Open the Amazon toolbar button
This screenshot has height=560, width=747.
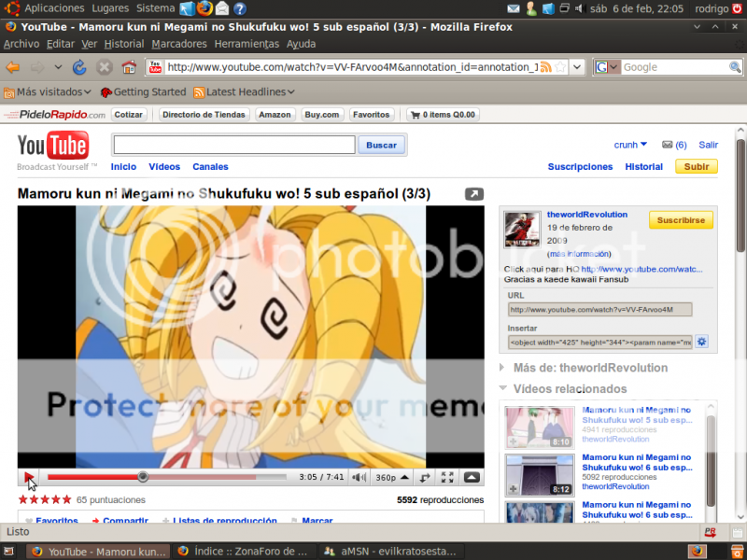275,115
